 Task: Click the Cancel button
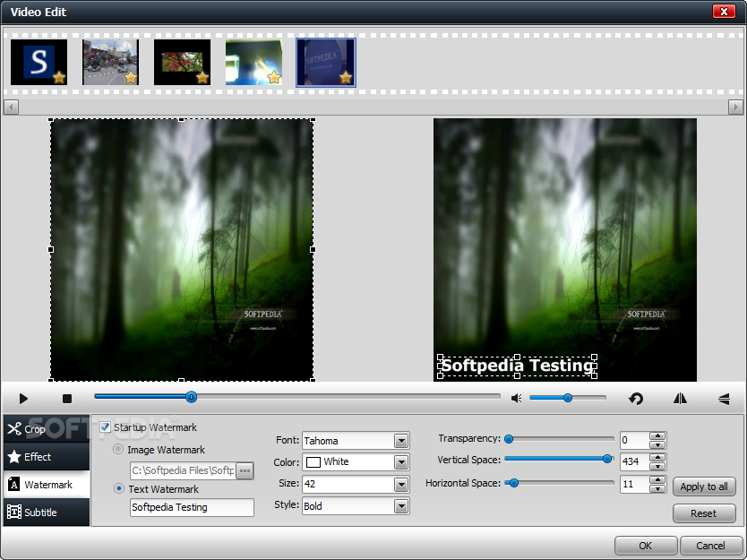point(711,546)
